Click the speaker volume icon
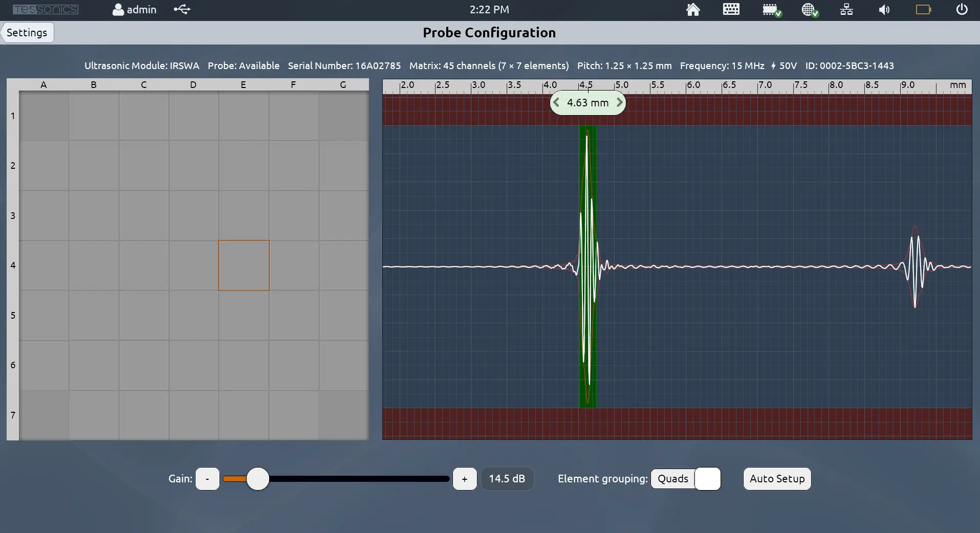This screenshot has height=533, width=980. 884,10
